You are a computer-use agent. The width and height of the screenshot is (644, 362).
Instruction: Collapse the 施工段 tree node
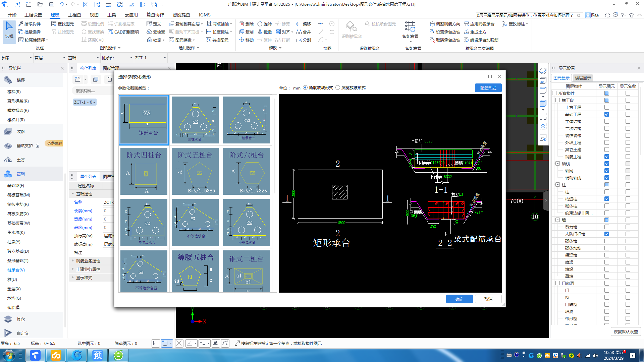(557, 100)
